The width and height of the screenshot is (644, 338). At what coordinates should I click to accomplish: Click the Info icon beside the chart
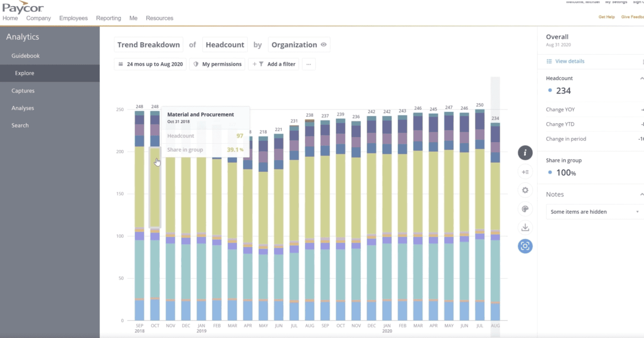[x=525, y=153]
